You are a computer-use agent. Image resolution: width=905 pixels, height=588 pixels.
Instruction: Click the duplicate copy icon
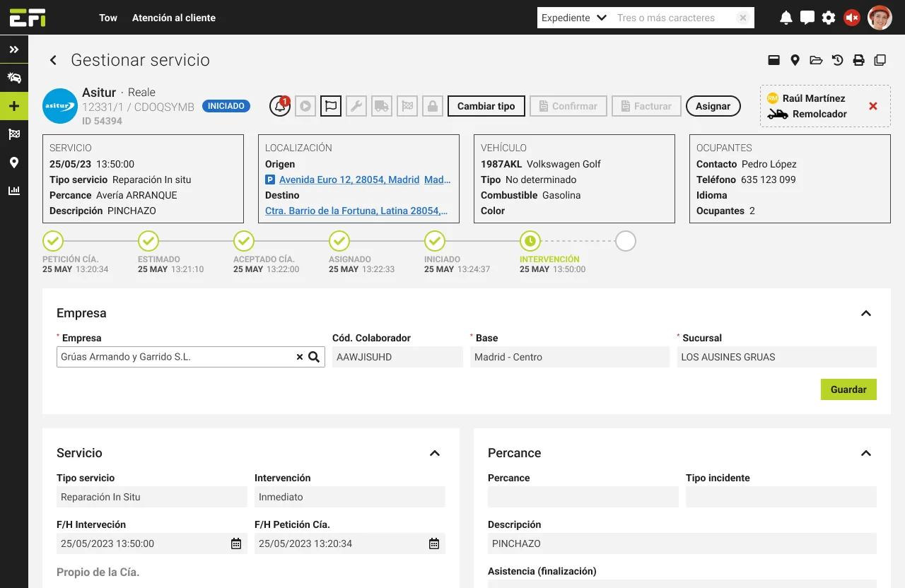[x=880, y=60]
